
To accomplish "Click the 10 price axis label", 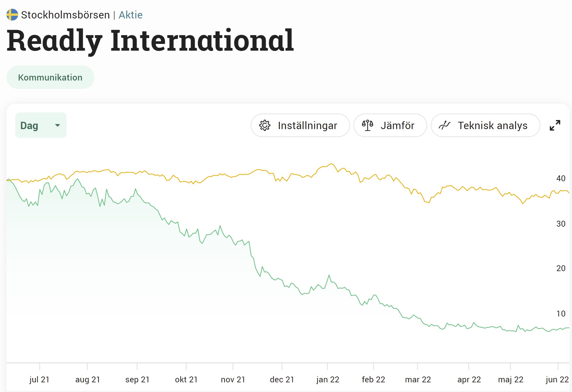I will coord(561,314).
